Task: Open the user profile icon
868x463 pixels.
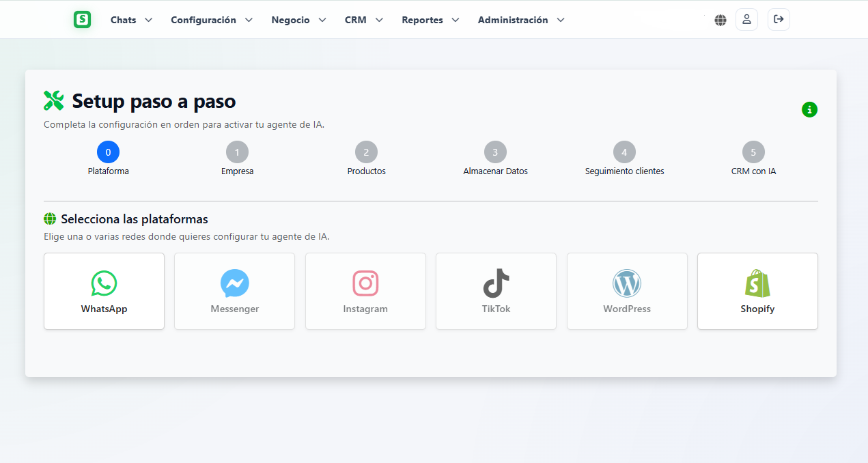Action: pyautogui.click(x=746, y=20)
